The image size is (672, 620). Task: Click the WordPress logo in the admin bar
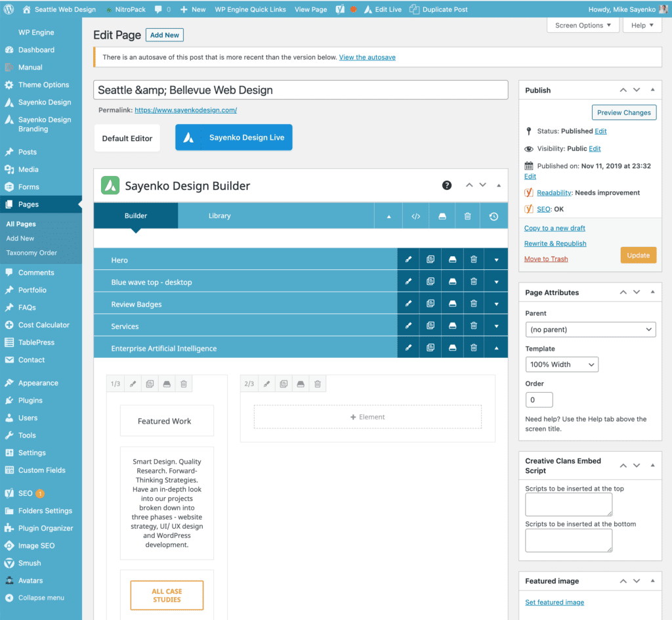coord(7,9)
